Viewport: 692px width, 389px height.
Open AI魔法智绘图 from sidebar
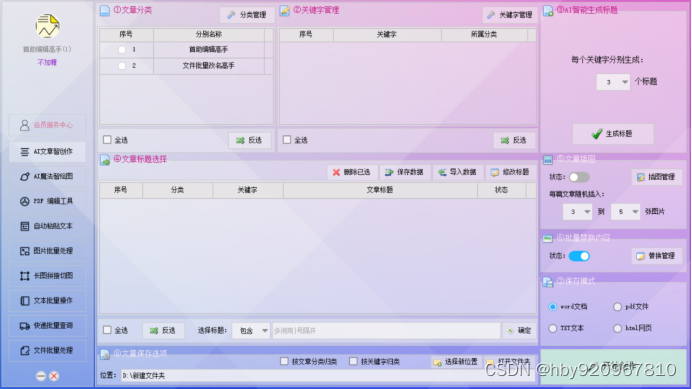[47, 177]
